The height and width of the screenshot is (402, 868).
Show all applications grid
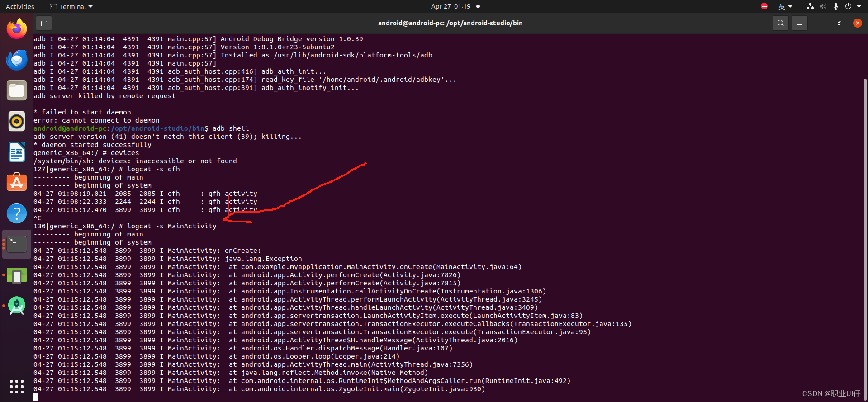click(17, 386)
